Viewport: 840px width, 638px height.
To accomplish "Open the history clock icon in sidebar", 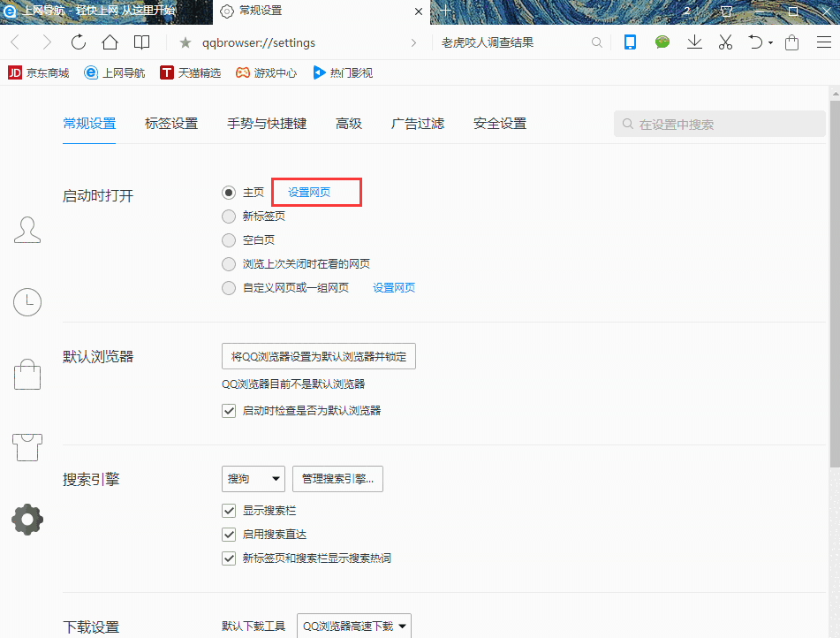I will click(x=27, y=301).
